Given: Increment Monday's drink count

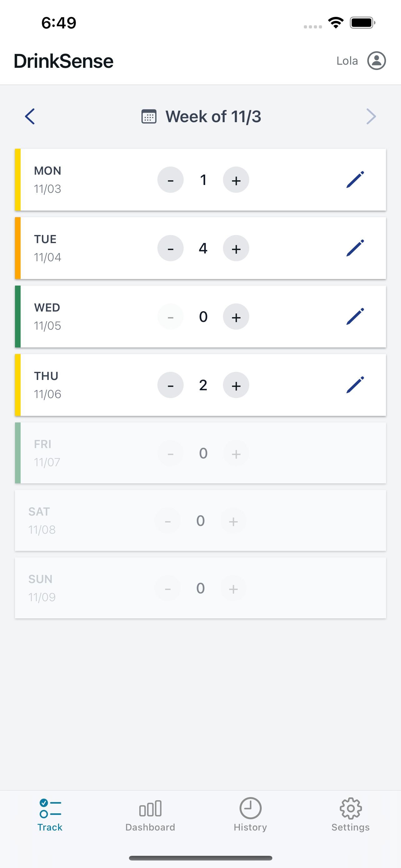Looking at the screenshot, I should pyautogui.click(x=236, y=180).
